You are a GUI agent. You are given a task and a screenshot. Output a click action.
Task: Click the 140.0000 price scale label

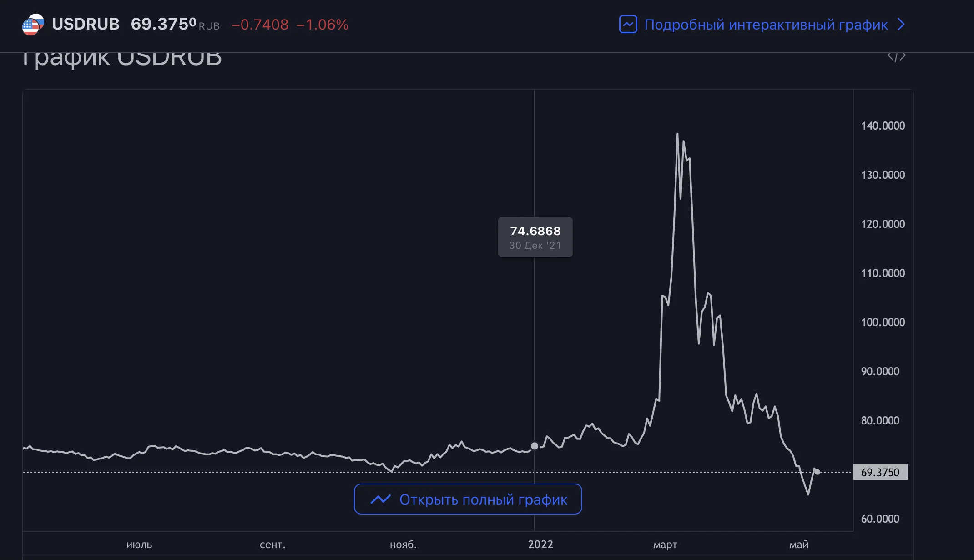[883, 126]
